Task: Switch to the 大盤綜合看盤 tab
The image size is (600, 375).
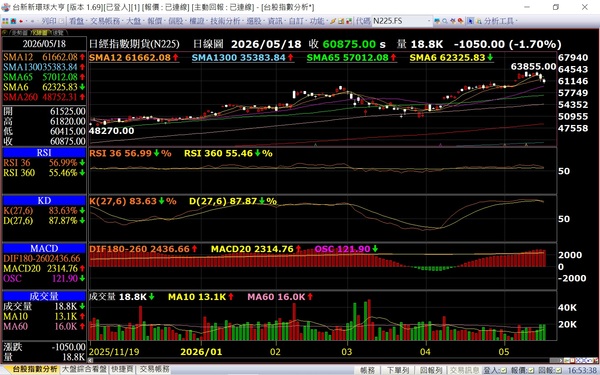Action: [84, 369]
